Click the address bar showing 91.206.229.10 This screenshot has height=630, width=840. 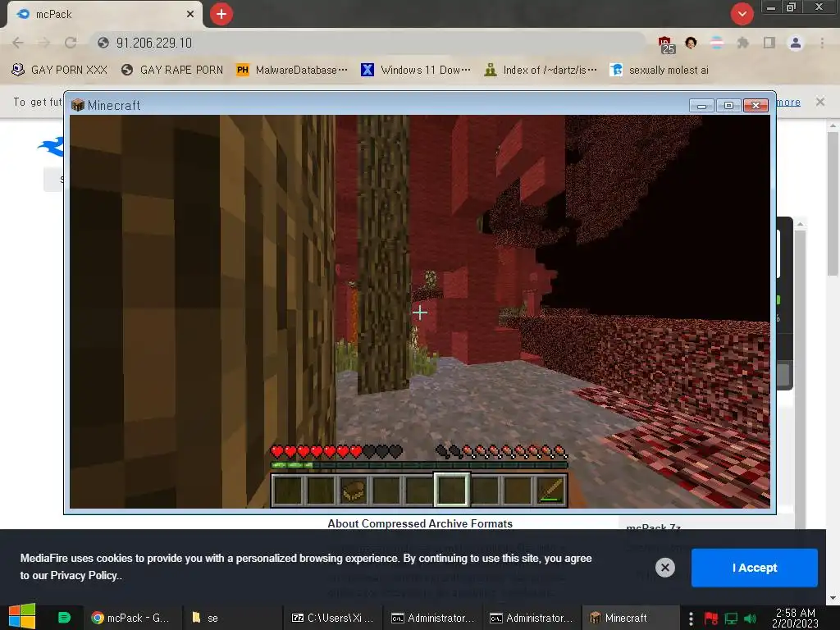tap(370, 43)
